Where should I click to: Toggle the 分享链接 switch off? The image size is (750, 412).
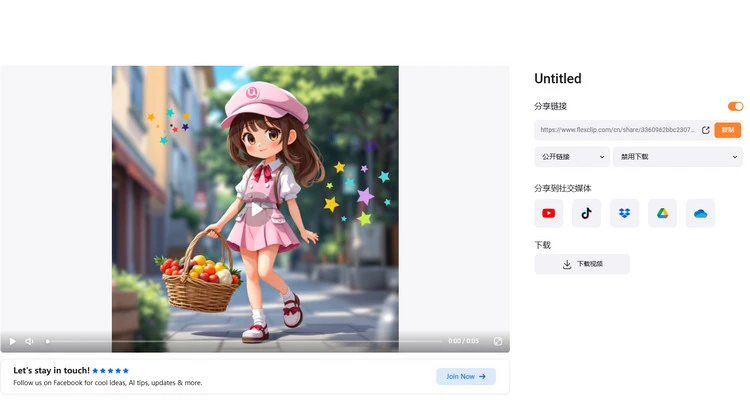tap(735, 106)
